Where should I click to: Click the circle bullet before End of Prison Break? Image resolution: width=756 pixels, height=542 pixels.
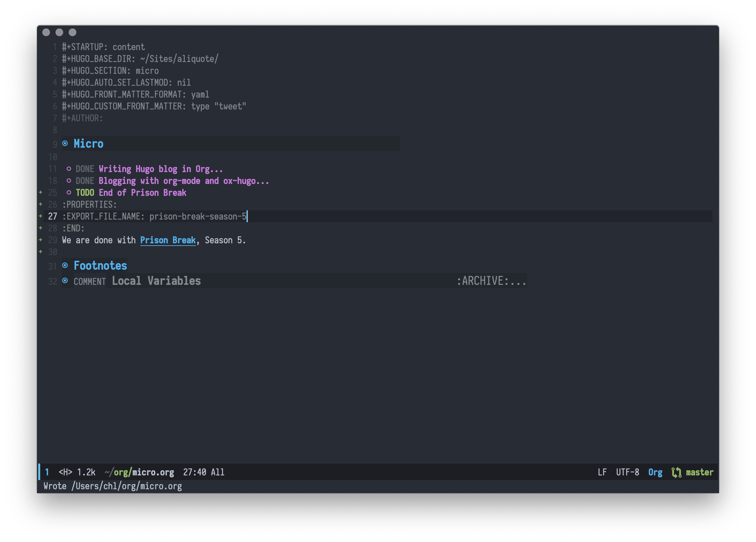pyautogui.click(x=69, y=193)
